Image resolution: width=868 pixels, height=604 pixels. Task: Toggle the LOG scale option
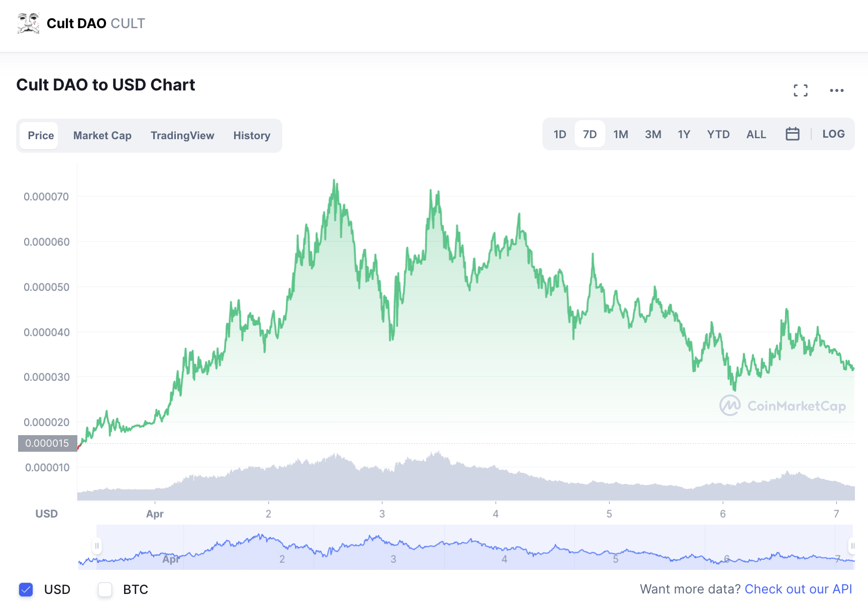833,134
